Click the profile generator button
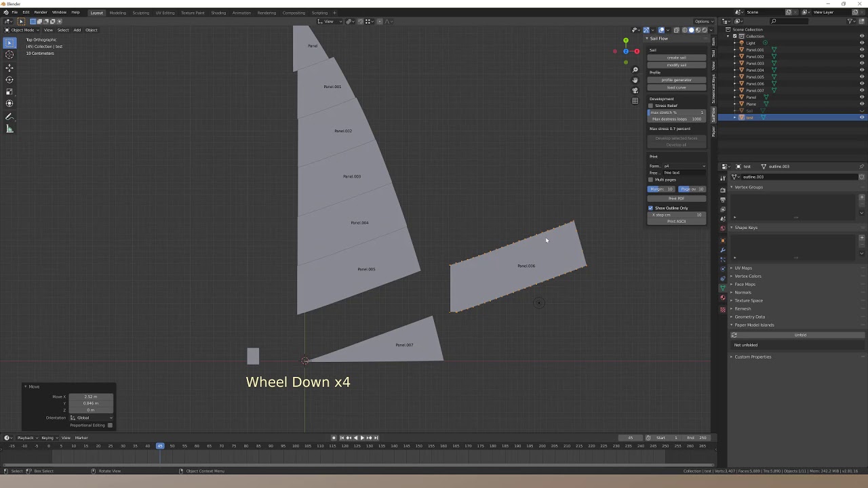 click(x=677, y=80)
